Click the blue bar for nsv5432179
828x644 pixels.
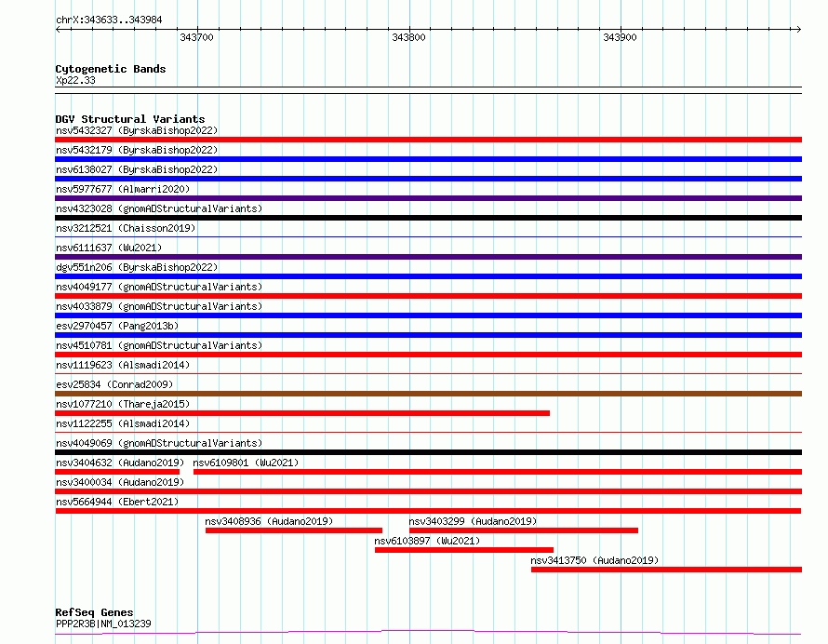[428, 159]
